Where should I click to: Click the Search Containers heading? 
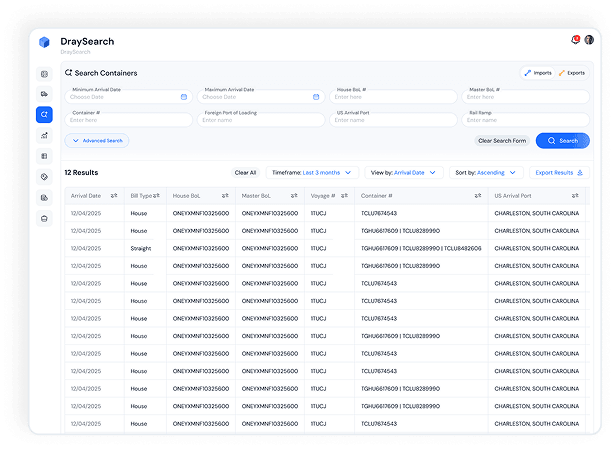(106, 73)
